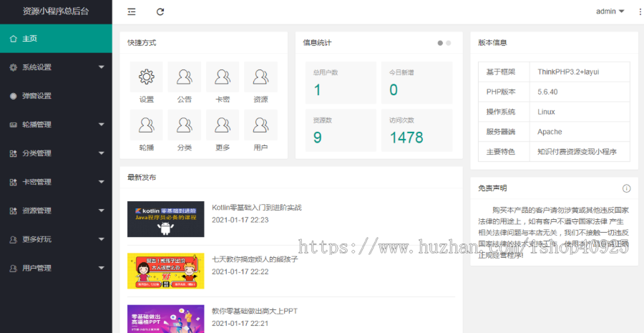
Task: Click the 访问次数 1478 card
Action: pyautogui.click(x=417, y=130)
